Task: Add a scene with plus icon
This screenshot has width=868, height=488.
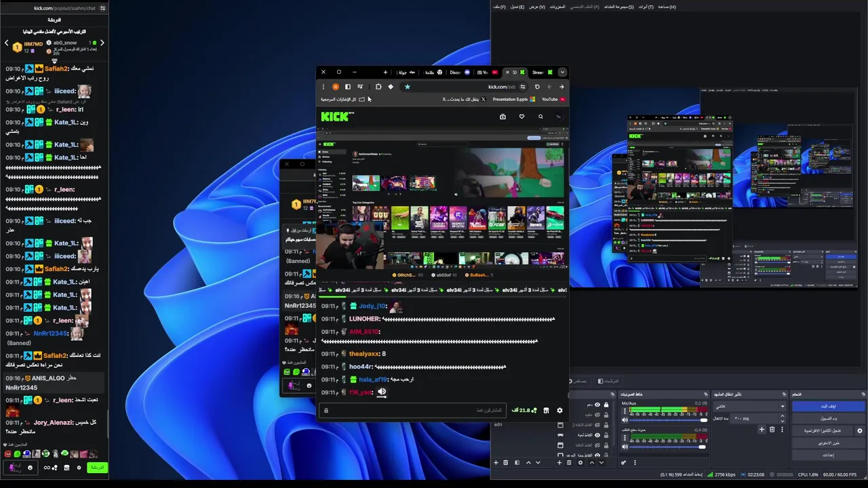Action: [496, 462]
